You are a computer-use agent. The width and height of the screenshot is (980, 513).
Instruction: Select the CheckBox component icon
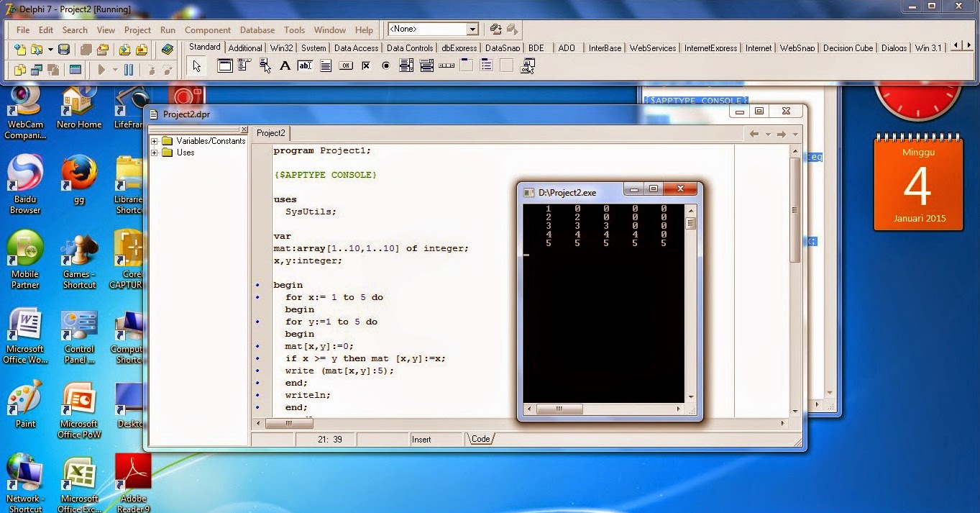pyautogui.click(x=366, y=65)
